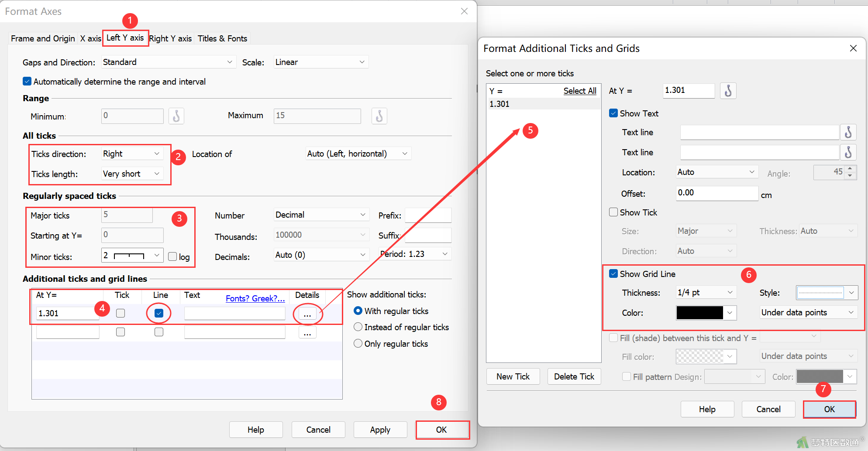Image resolution: width=868 pixels, height=451 pixels.
Task: Open Number format dropdown showing Decimal
Action: coord(321,215)
